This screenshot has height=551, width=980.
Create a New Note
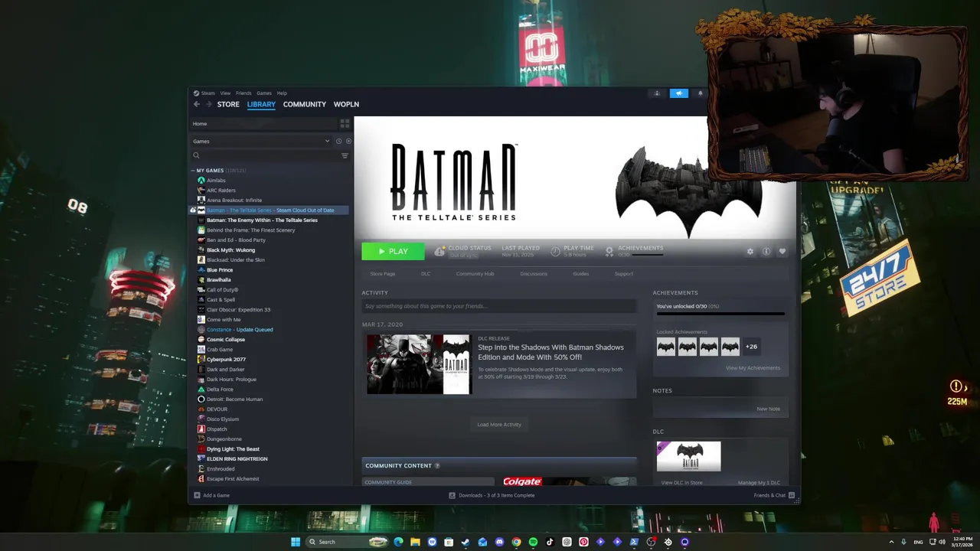click(x=768, y=409)
